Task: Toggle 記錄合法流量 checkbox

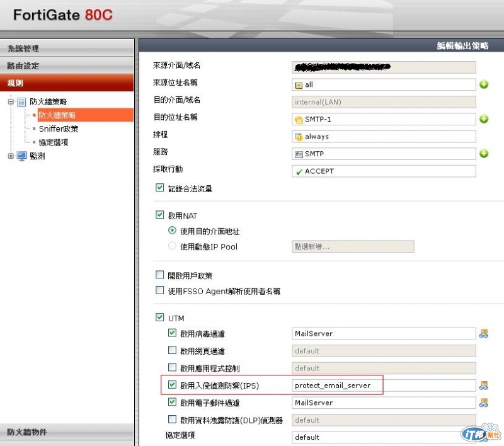Action: point(160,188)
